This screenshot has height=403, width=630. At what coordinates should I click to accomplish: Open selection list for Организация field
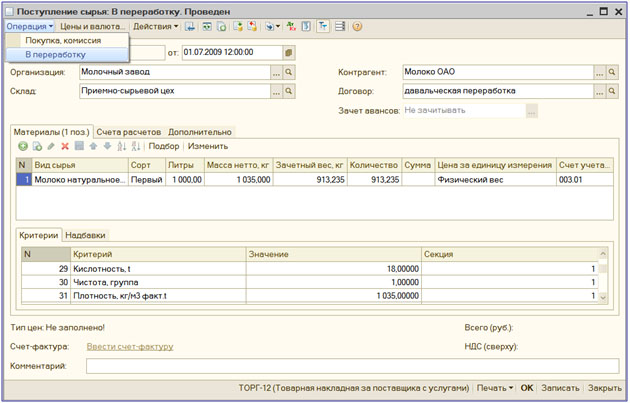[276, 72]
